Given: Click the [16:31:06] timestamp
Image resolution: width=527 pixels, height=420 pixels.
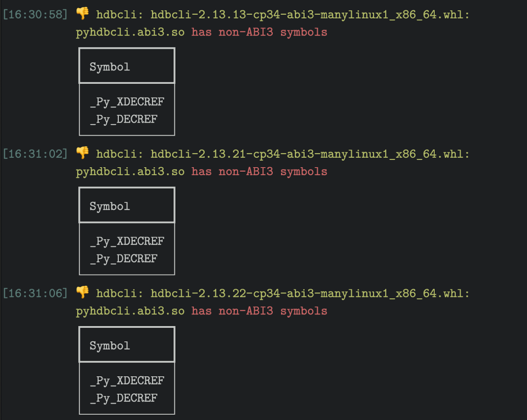Looking at the screenshot, I should click(36, 293).
